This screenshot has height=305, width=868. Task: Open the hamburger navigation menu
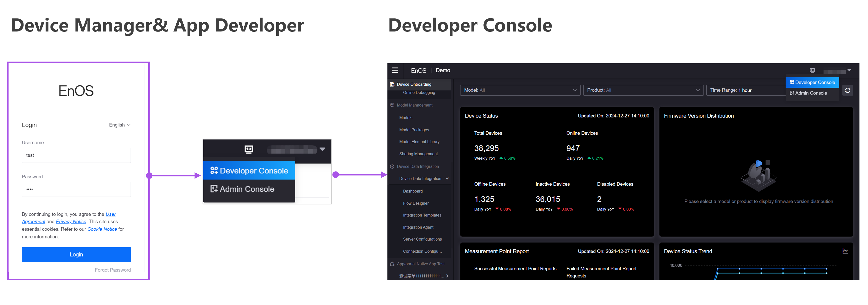click(x=395, y=70)
